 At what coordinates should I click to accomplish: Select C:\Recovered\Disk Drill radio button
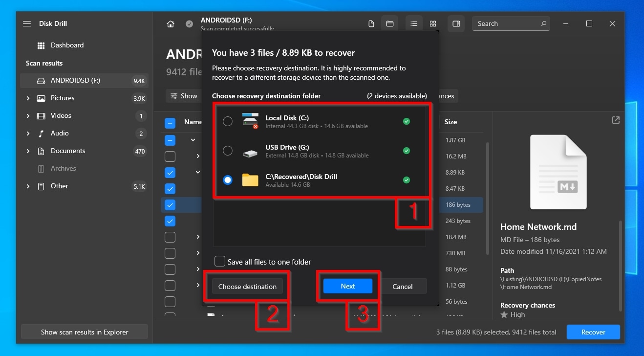pos(228,180)
